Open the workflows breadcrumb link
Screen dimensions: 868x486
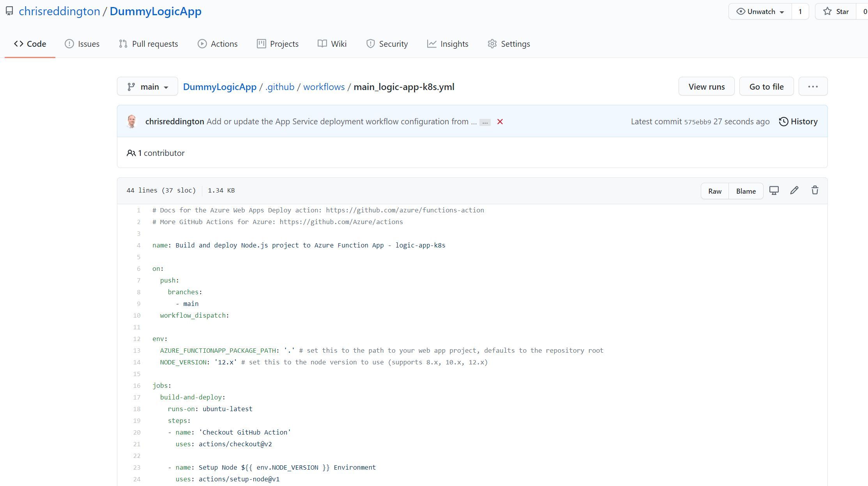pyautogui.click(x=324, y=87)
